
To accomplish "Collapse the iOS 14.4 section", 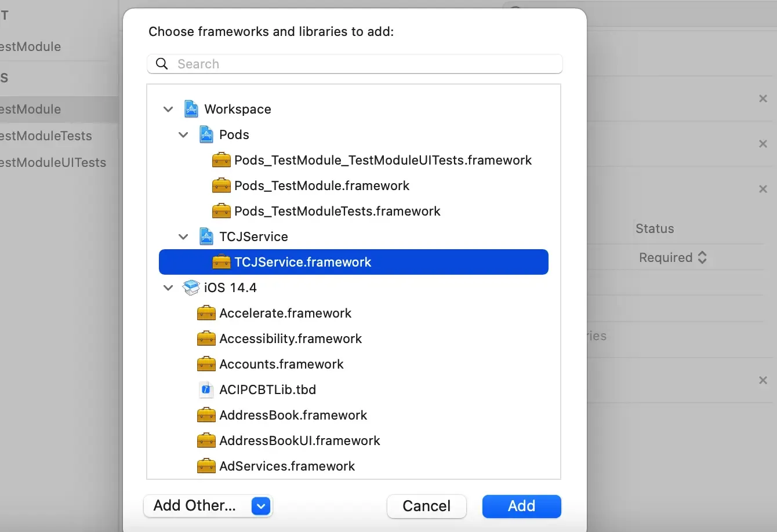I will coord(168,287).
